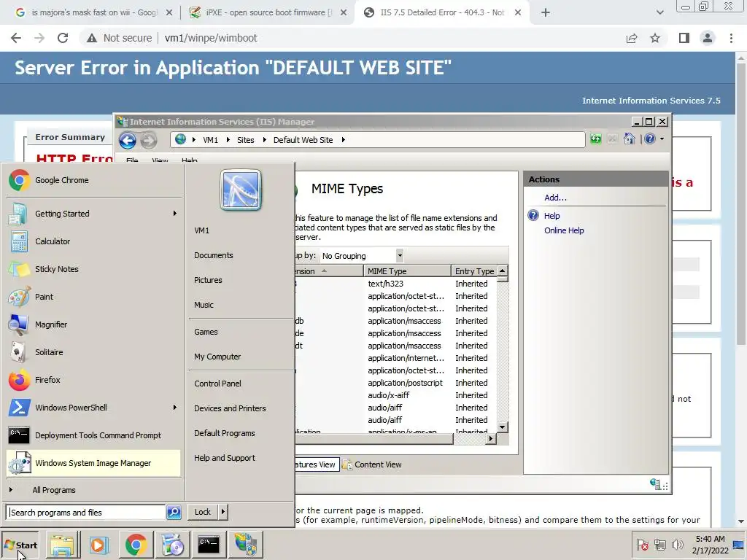Open Deployment Tools Command Prompt
This screenshot has height=560, width=747.
coord(94,435)
